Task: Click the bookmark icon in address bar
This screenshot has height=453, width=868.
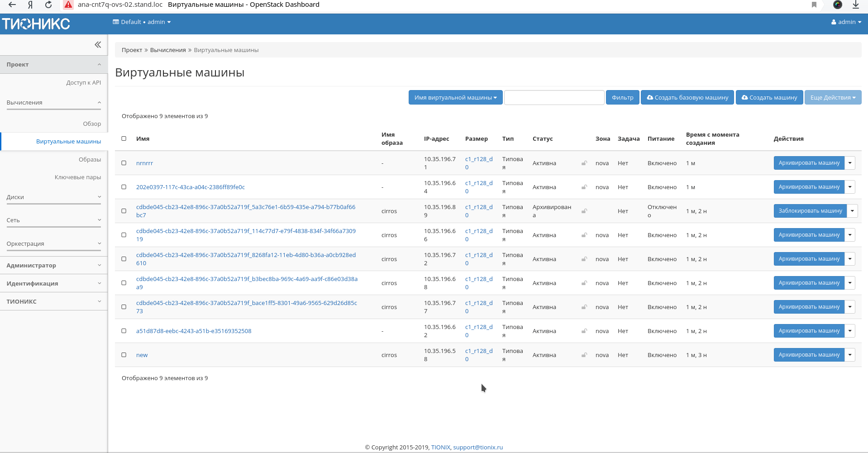Action: pos(814,5)
